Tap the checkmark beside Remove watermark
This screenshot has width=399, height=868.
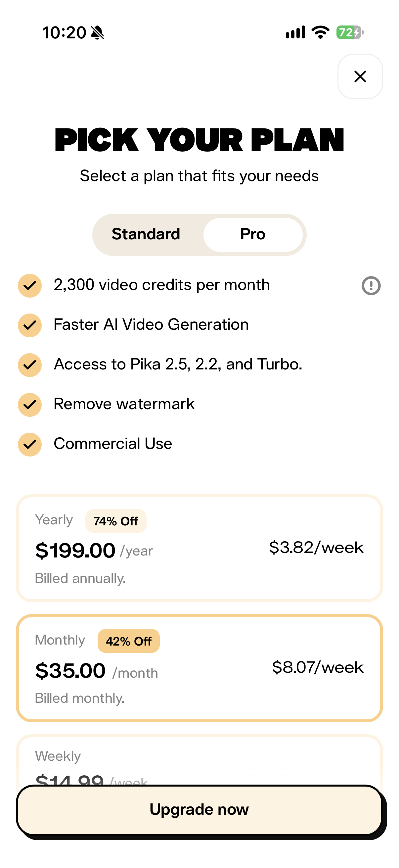(30, 405)
